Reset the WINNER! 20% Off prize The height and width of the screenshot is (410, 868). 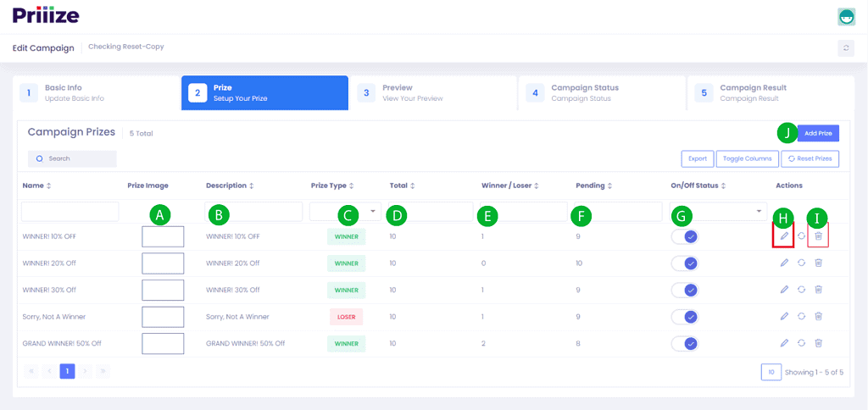coord(801,263)
